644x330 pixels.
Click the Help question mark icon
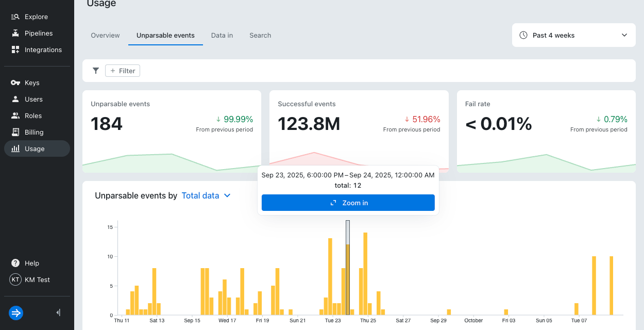coord(15,263)
